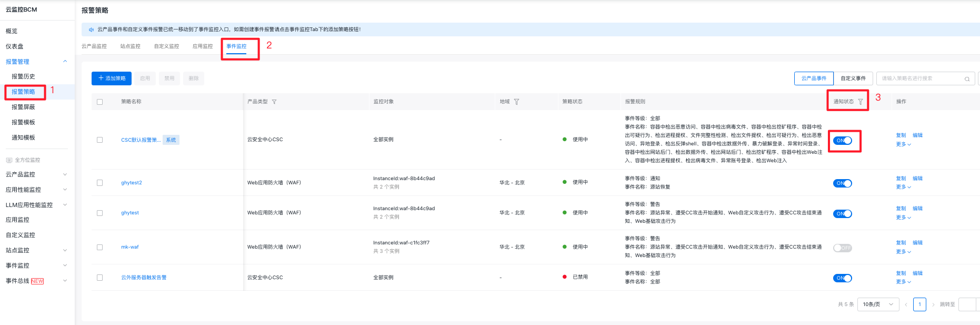This screenshot has width=980, height=325.
Task: Switch to 自定义监控 tab
Action: tap(167, 46)
